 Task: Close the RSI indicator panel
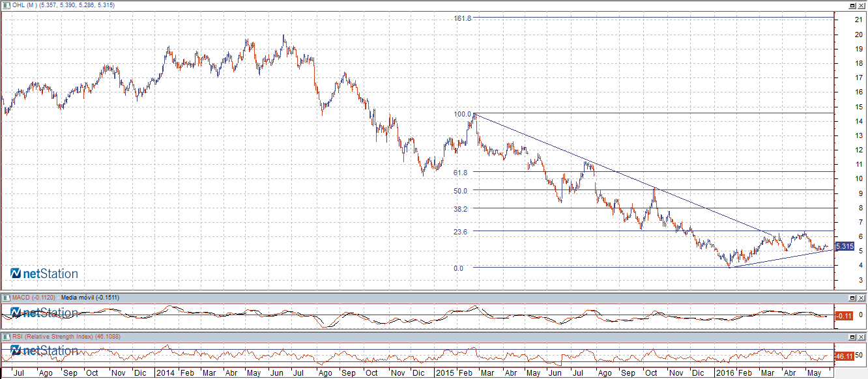coord(861,337)
